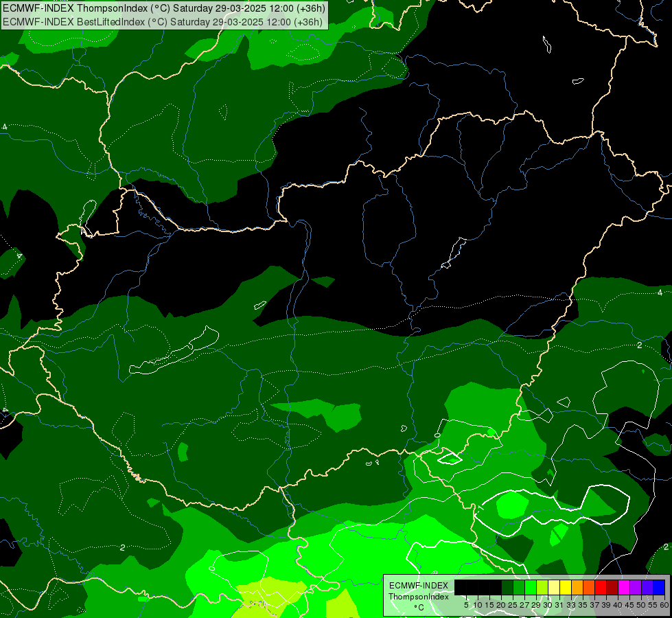Click the BestLiftedIndex title line at top
This screenshot has width=672, height=618.
[x=162, y=22]
